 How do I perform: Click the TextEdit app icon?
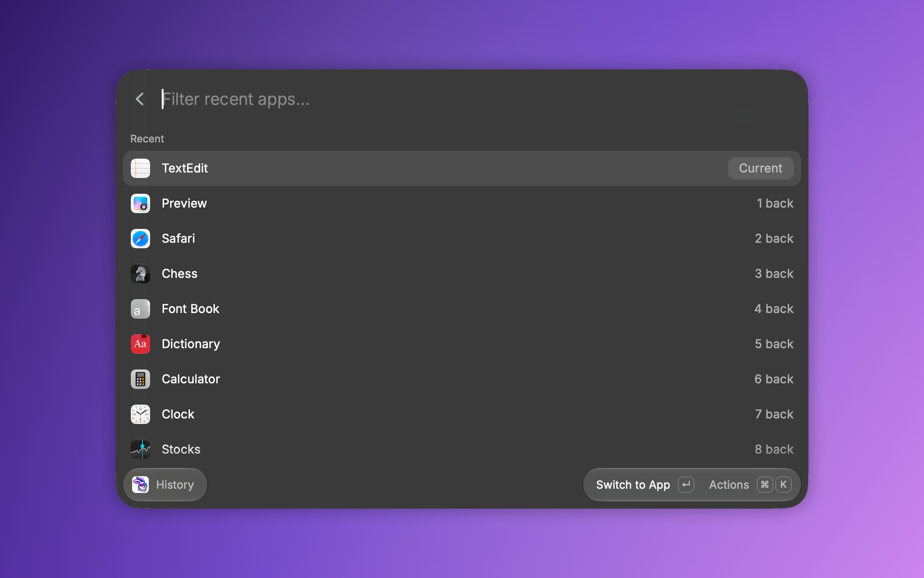point(140,168)
